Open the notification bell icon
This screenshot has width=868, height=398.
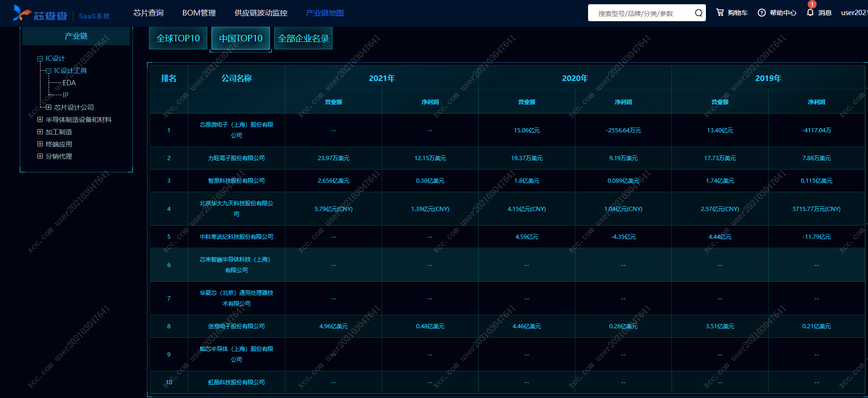pos(810,13)
